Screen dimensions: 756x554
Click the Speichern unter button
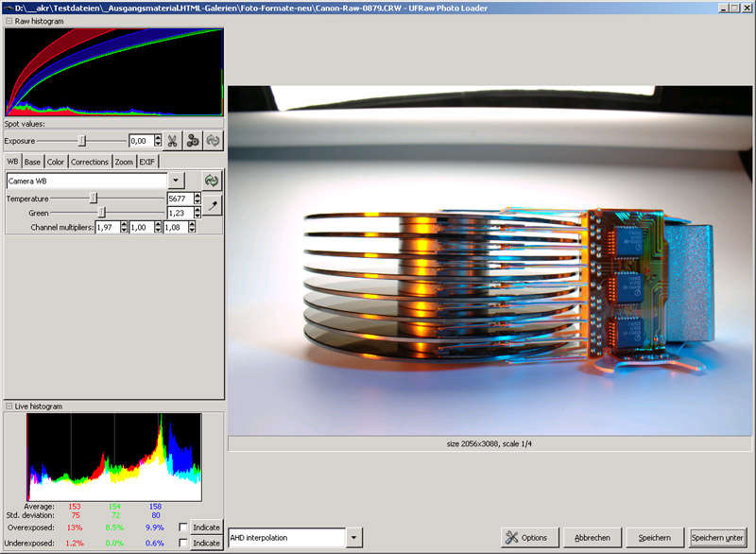tap(718, 538)
